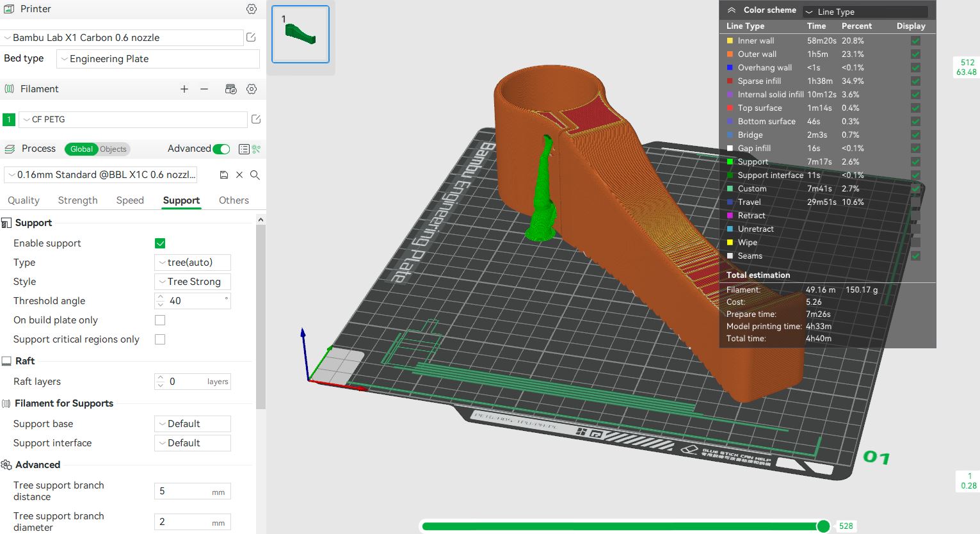Click the top layer slider handle at 512
The image size is (980, 534).
pos(967,67)
